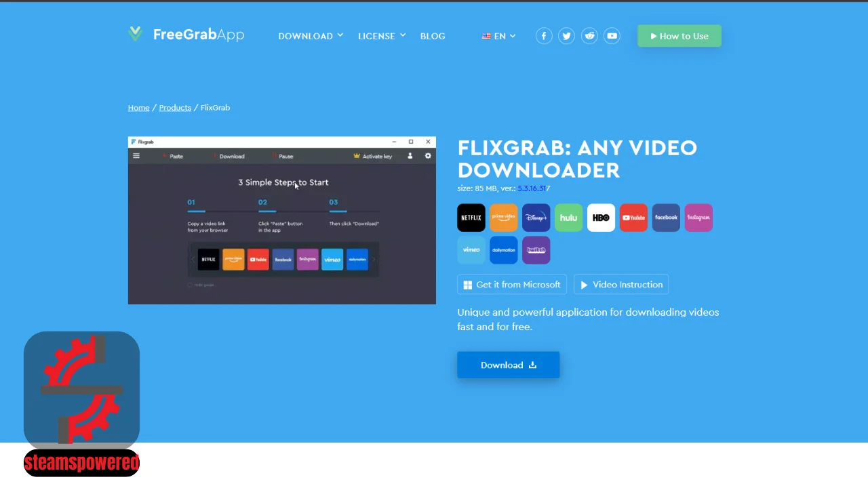The image size is (868, 488).
Task: Click settings gear in FlixGrab app preview
Action: 428,156
